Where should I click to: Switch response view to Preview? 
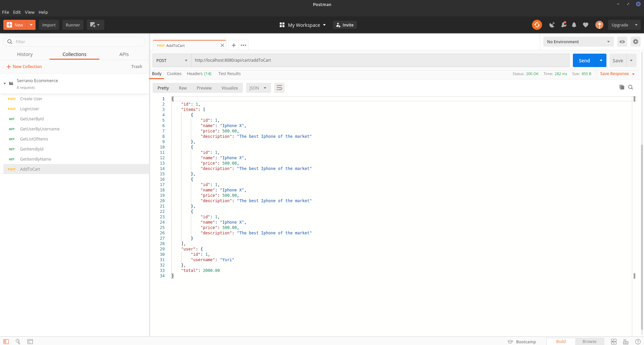204,88
